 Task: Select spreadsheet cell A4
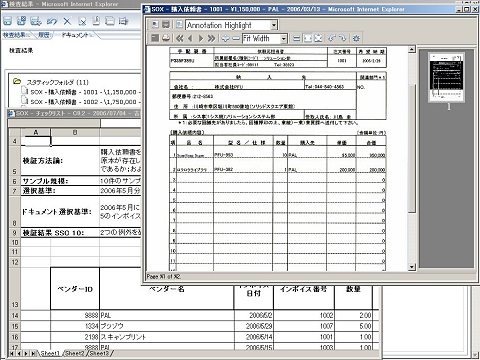36,141
